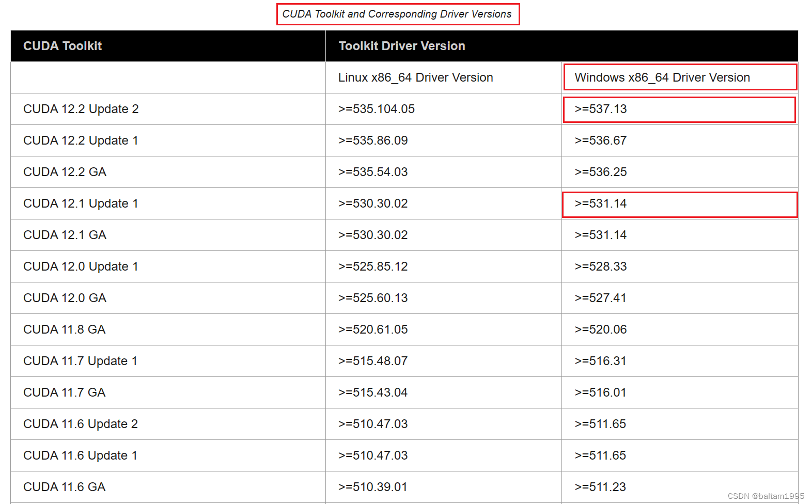This screenshot has height=504, width=812.
Task: Click the 'CUDA 12.0 GA' row label
Action: [x=65, y=298]
